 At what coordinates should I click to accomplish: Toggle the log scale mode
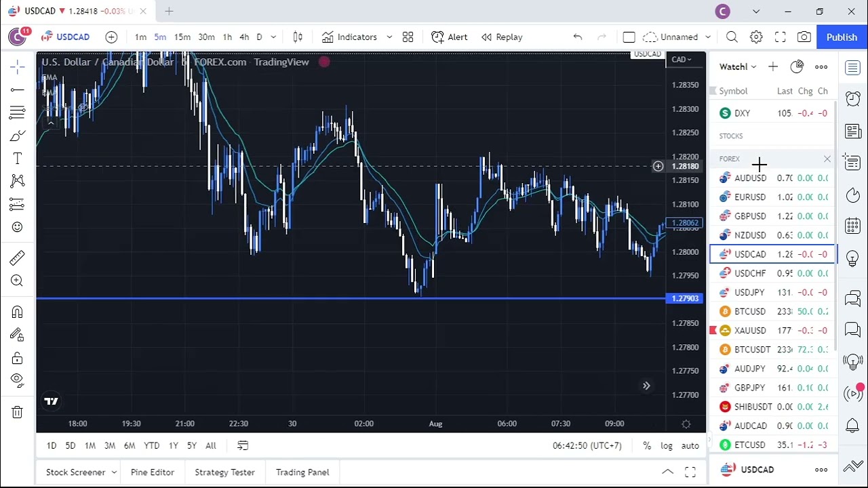[667, 445]
